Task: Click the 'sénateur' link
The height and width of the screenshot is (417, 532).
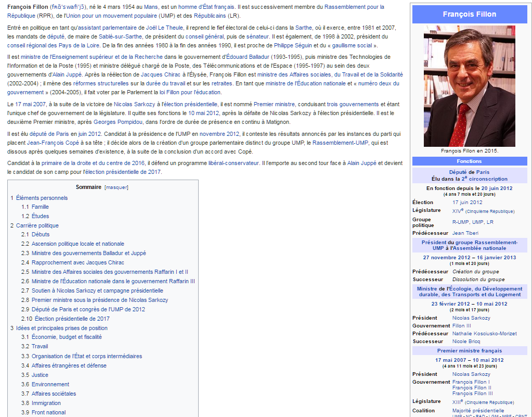Action: [x=257, y=36]
